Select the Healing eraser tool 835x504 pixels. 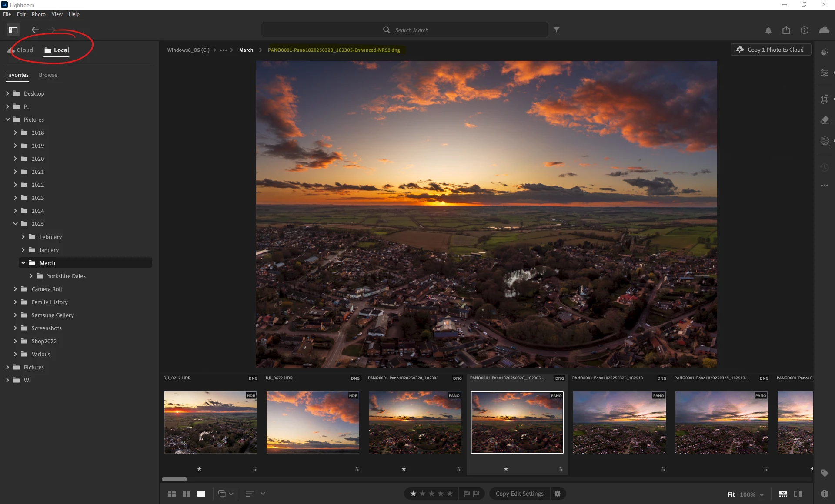824,120
